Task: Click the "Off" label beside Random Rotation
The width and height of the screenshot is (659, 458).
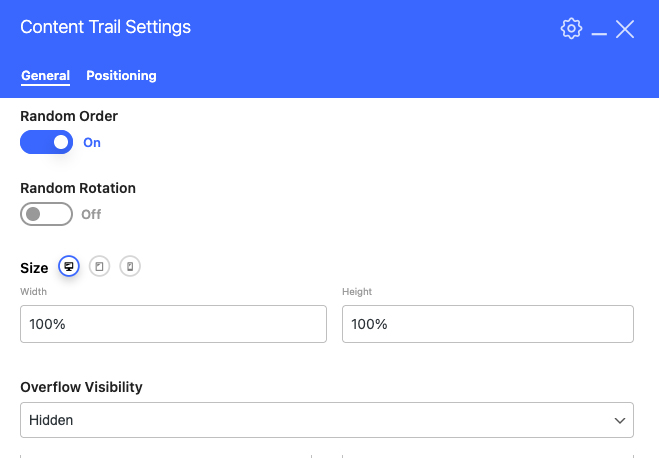Action: (91, 214)
